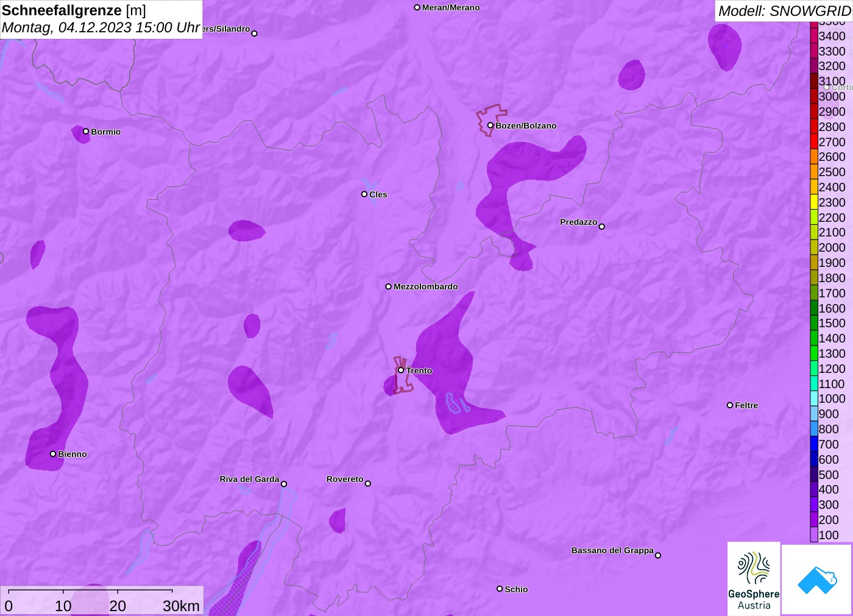This screenshot has height=616, width=853.
Task: Click the Riva del Garda marker
Action: (284, 484)
